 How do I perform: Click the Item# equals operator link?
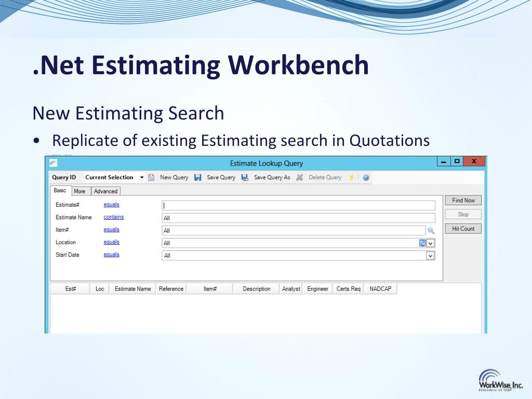click(x=112, y=230)
